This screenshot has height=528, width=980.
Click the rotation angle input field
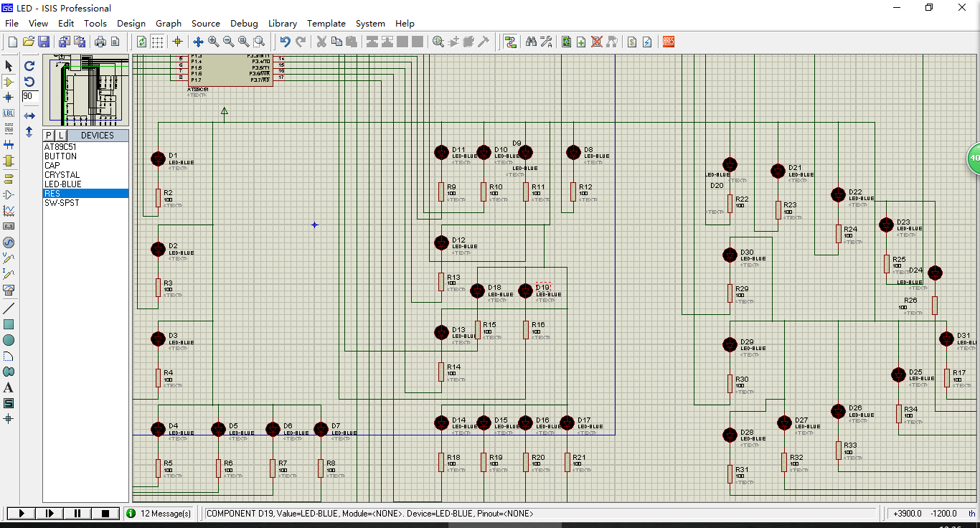(30, 96)
